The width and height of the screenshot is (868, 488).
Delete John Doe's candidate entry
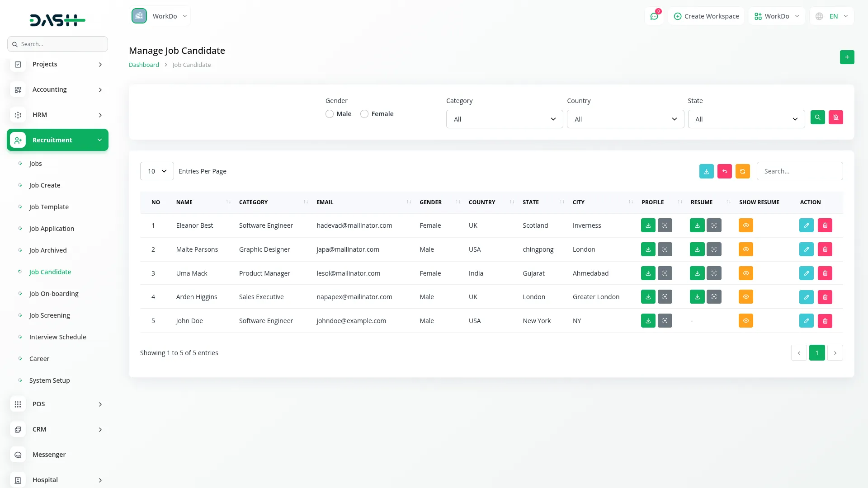[x=825, y=321]
